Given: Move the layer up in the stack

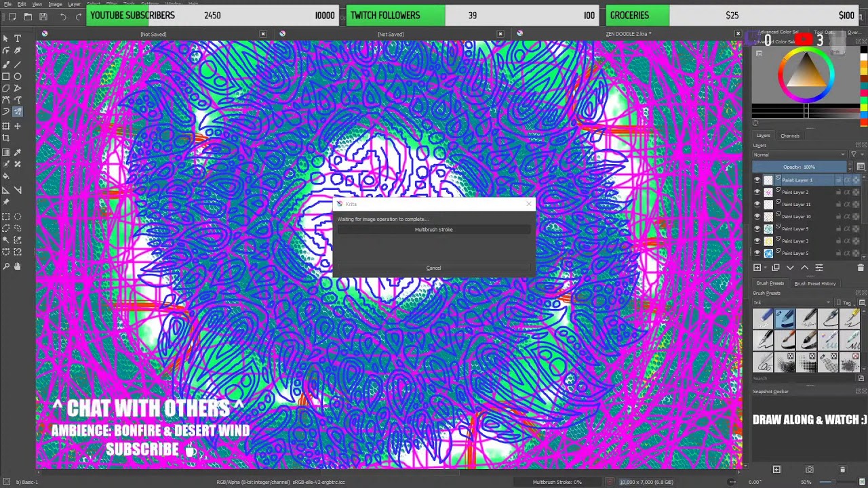Looking at the screenshot, I should [805, 268].
